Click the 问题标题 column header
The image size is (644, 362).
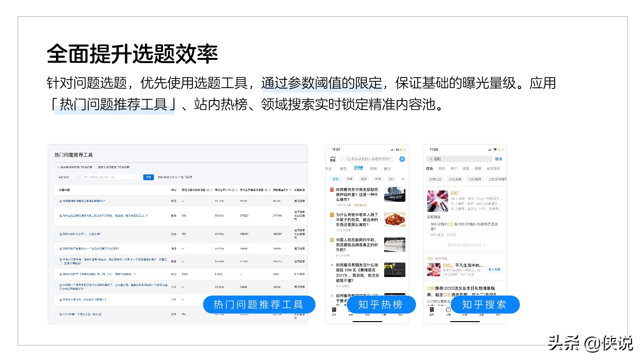click(x=64, y=190)
